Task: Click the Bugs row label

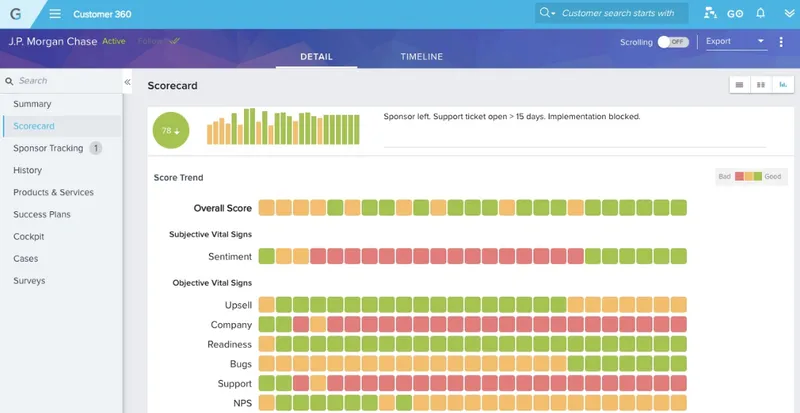Action: [x=241, y=364]
